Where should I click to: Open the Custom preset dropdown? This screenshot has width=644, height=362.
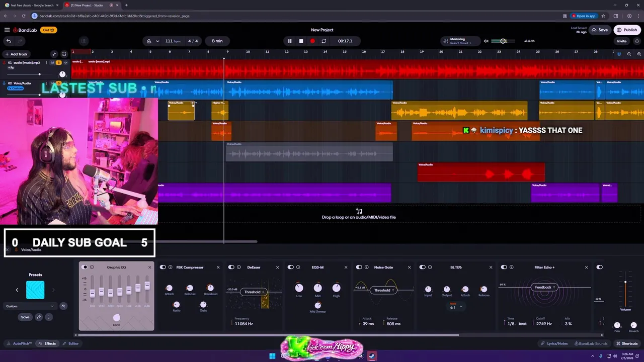(30, 306)
